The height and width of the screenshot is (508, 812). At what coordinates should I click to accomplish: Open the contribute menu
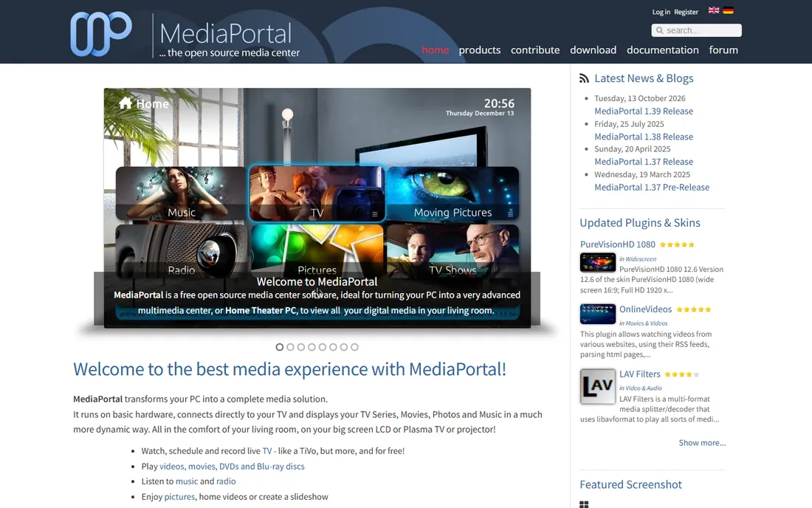tap(535, 49)
